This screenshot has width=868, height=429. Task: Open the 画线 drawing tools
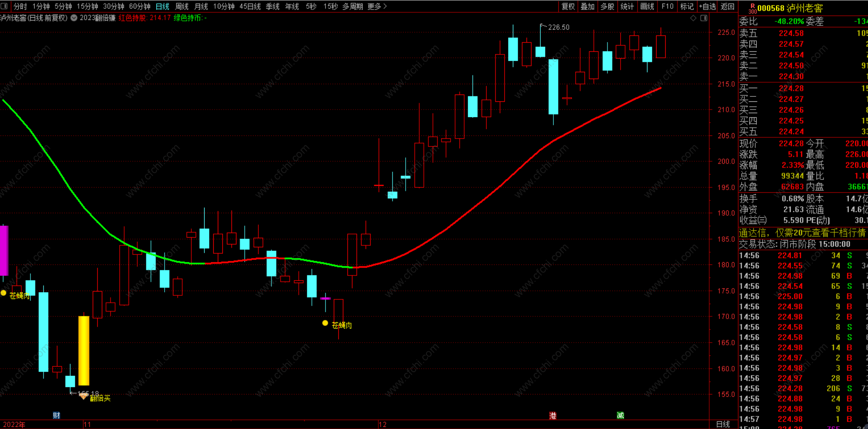point(647,6)
